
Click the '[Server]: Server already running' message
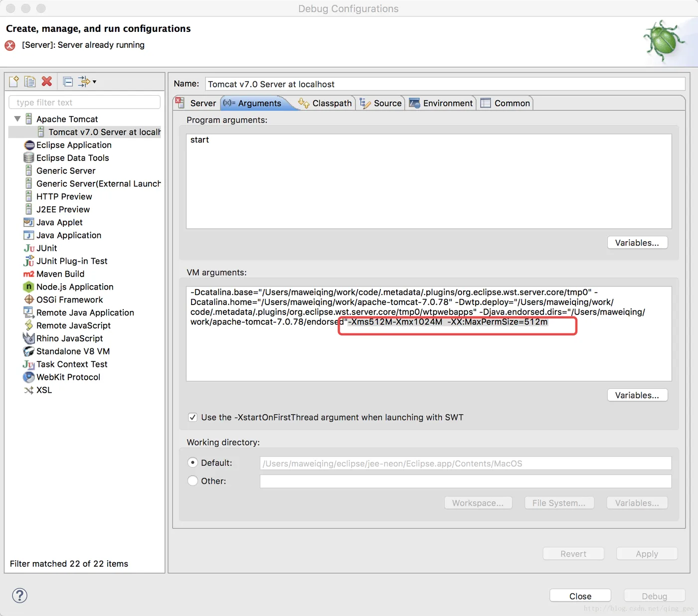pos(83,45)
